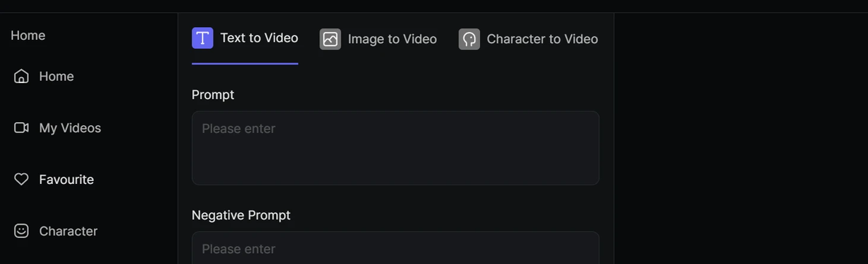
Task: Click the heart icon next to Favourite
Action: [x=21, y=180]
